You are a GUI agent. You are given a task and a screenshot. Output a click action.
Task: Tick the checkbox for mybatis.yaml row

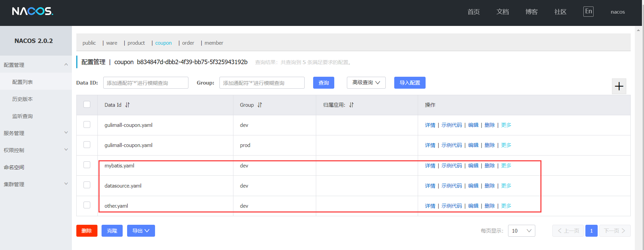click(87, 165)
